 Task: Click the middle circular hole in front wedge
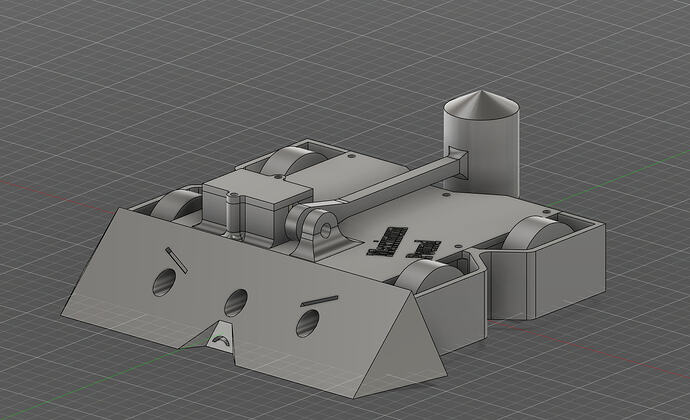[x=236, y=301]
